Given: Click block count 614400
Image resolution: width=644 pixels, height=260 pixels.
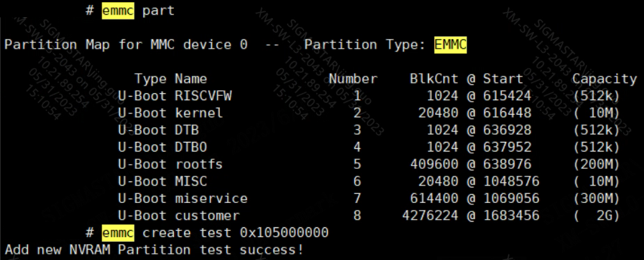Looking at the screenshot, I should click(x=434, y=199).
